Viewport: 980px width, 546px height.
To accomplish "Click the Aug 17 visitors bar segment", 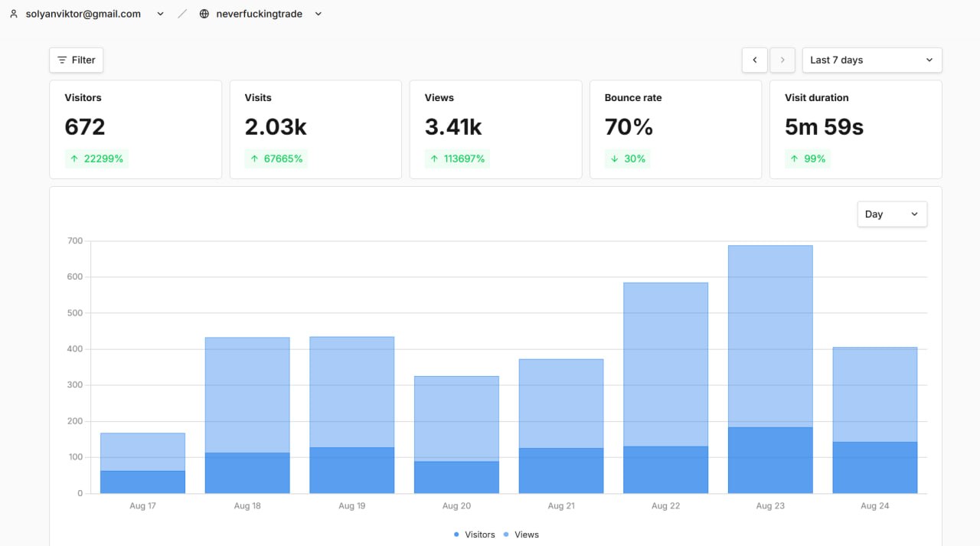I will coord(142,482).
